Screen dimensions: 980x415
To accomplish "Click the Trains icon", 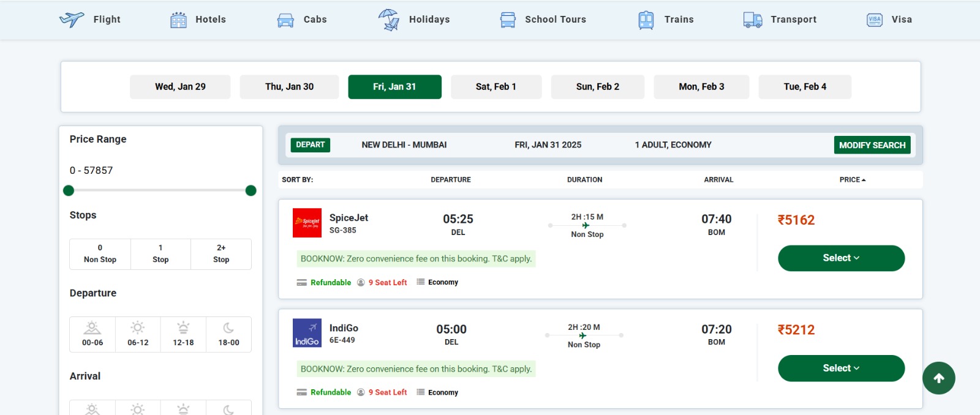I will pos(646,20).
